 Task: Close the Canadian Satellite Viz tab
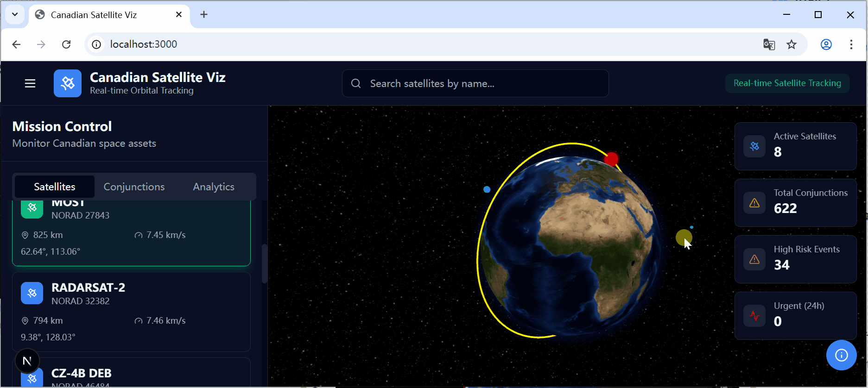[179, 15]
